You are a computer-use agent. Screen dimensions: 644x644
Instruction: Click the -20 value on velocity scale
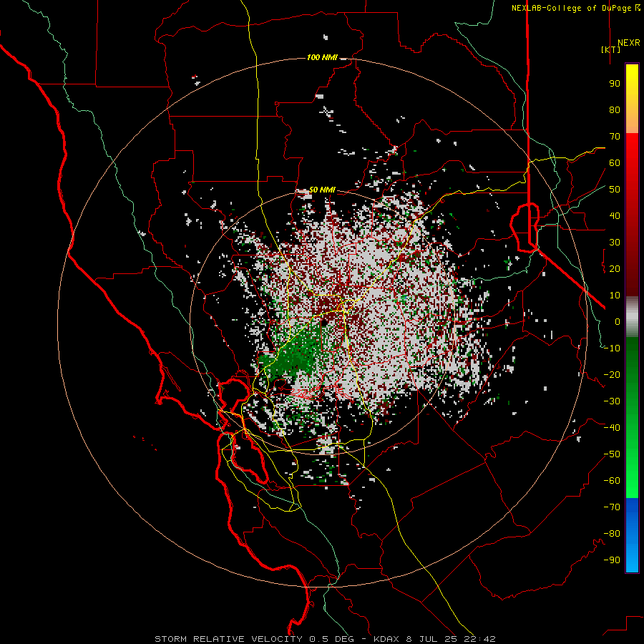click(x=612, y=375)
